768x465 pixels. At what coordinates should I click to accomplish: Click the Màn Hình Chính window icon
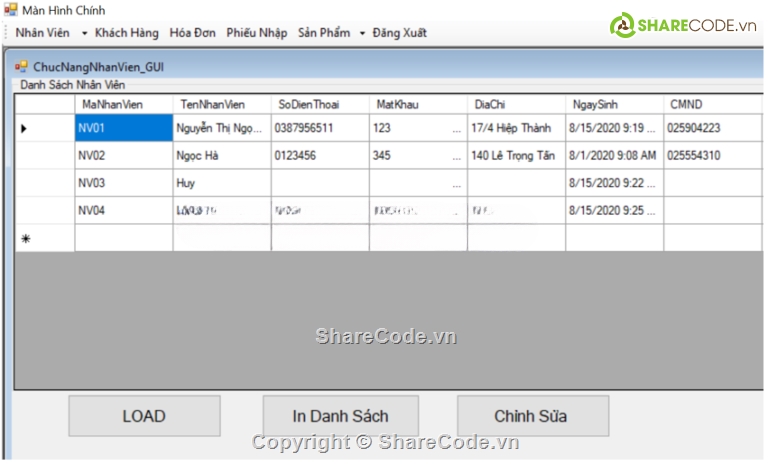[11, 10]
